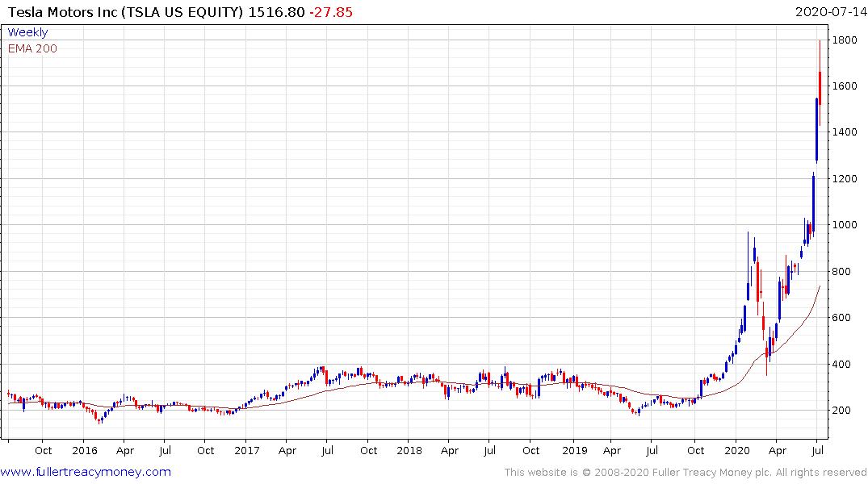Click the 2018 x-axis year label
The height and width of the screenshot is (484, 868).
pyautogui.click(x=409, y=451)
